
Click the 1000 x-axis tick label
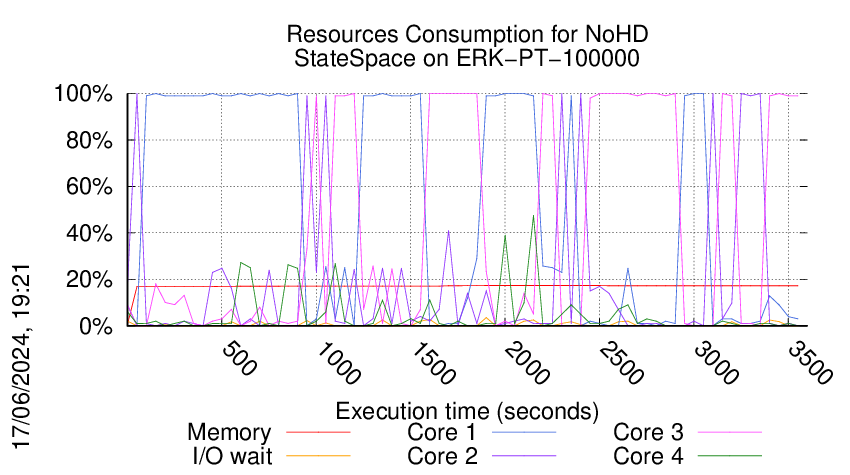click(x=337, y=363)
